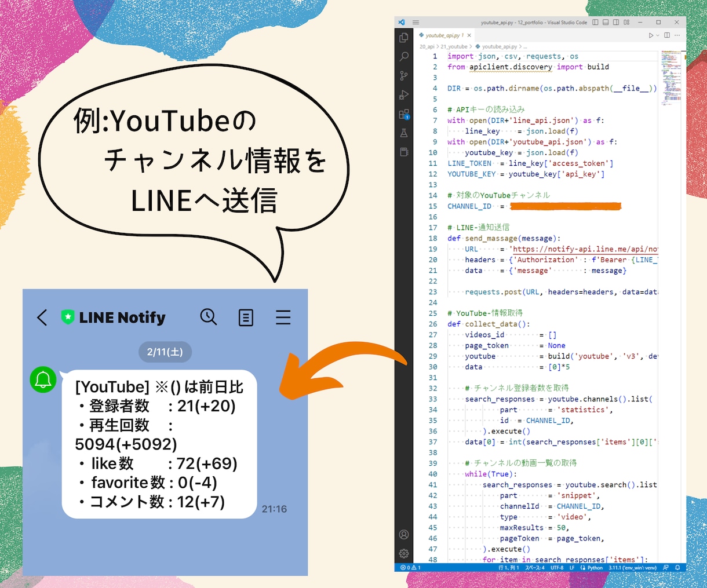Open the editor More Actions ellipsis

point(677,35)
